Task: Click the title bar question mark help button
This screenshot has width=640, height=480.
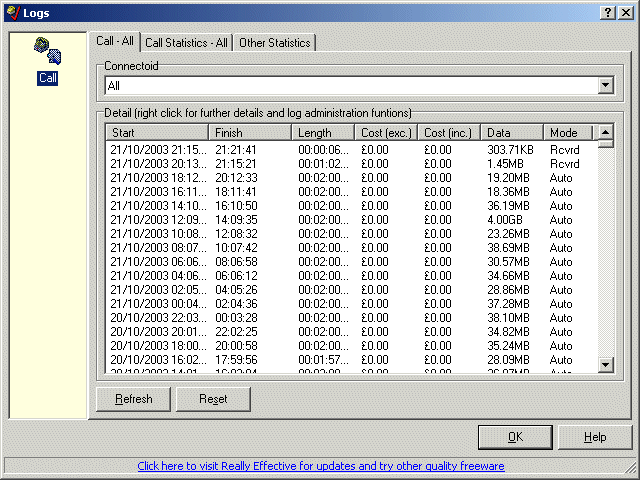Action: [x=608, y=13]
